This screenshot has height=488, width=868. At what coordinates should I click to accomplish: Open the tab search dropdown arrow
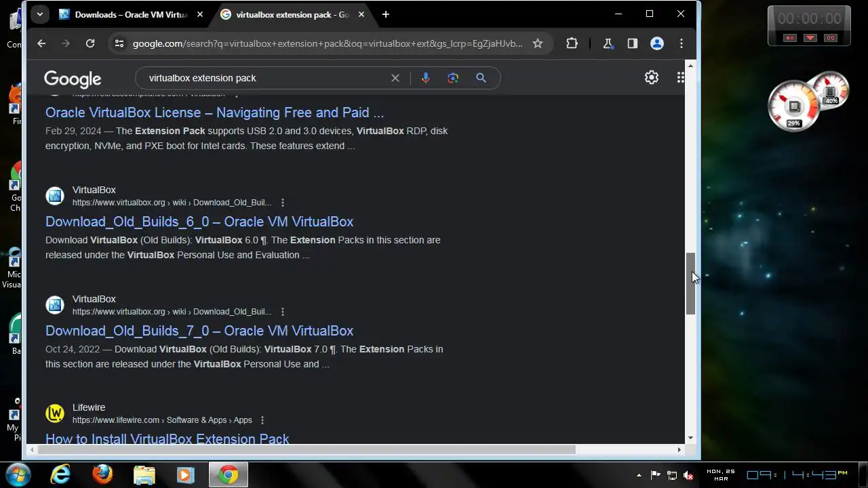tap(40, 14)
